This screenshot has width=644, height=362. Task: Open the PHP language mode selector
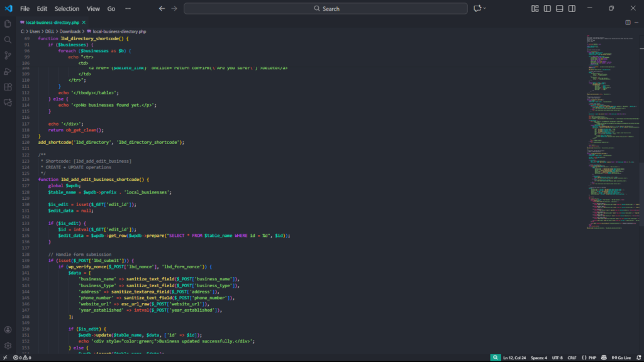pos(589,358)
